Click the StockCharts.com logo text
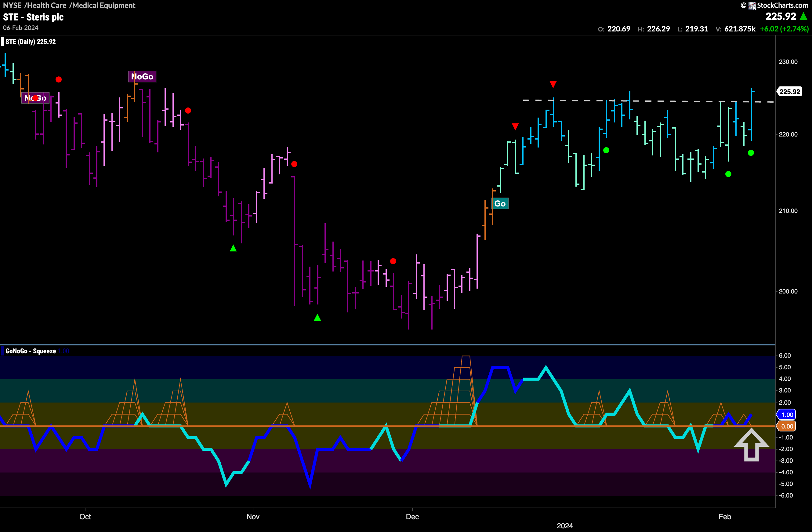 (x=783, y=5)
